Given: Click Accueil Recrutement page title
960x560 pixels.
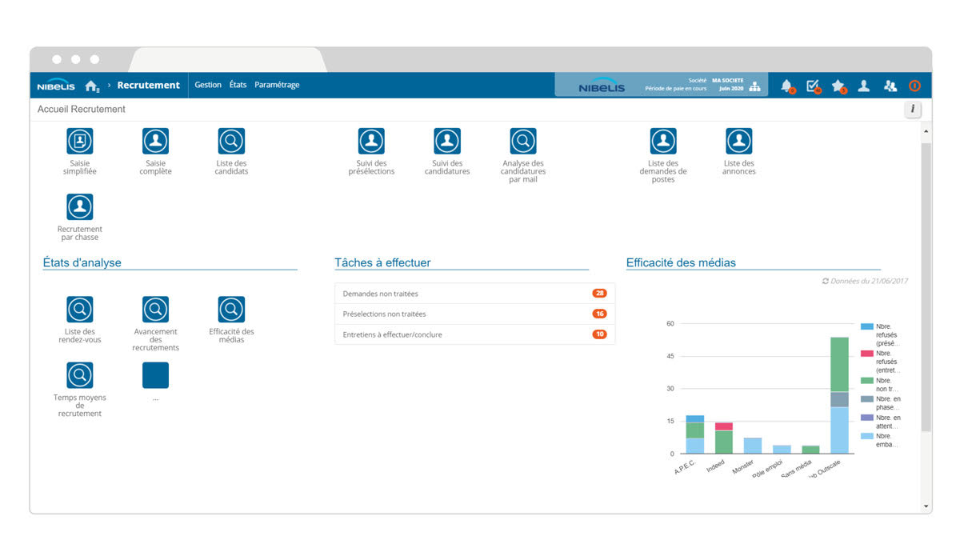Looking at the screenshot, I should [x=82, y=109].
